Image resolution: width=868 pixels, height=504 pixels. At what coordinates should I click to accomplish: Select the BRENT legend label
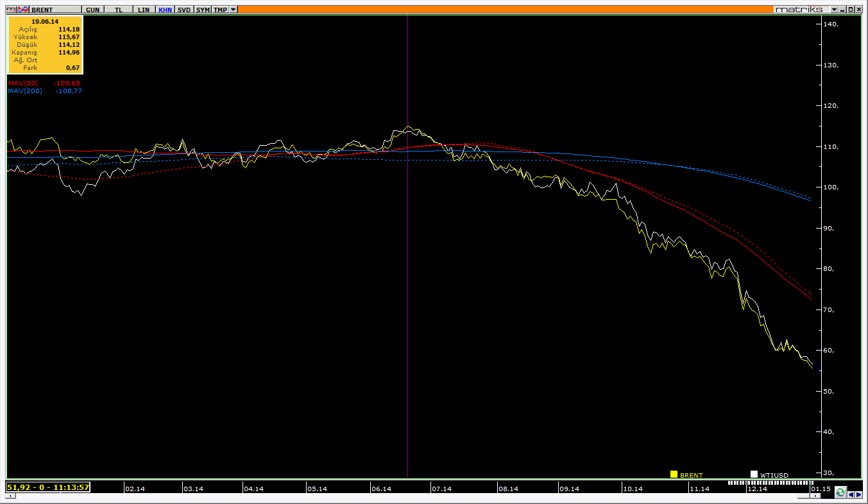pyautogui.click(x=692, y=475)
